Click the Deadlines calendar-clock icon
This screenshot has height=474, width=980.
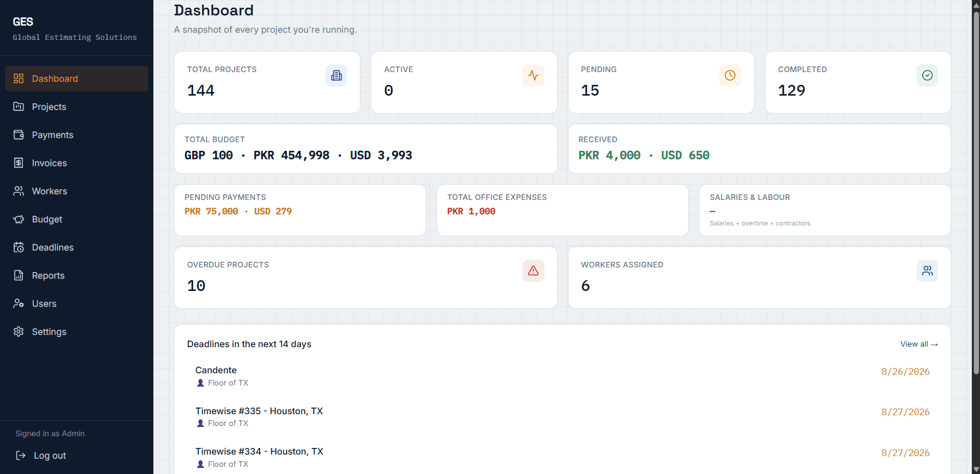coord(19,247)
